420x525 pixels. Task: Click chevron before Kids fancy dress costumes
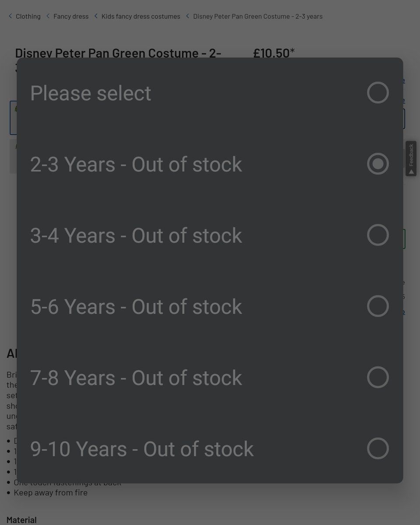pyautogui.click(x=96, y=16)
